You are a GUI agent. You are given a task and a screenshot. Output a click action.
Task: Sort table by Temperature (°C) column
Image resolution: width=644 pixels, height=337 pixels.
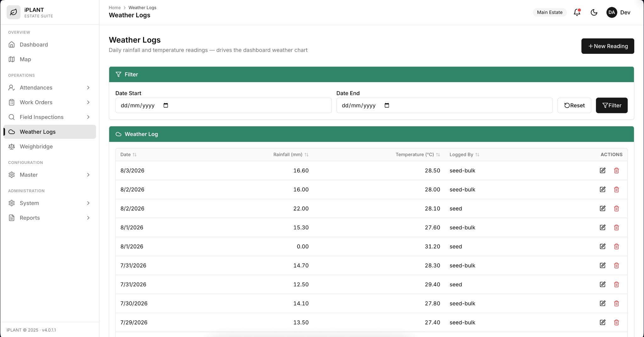[418, 154]
